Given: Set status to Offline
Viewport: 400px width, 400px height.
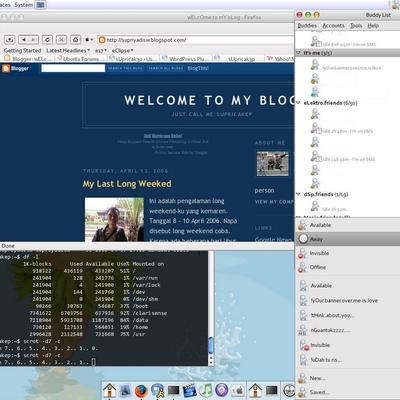Looking at the screenshot, I should pyautogui.click(x=348, y=267).
